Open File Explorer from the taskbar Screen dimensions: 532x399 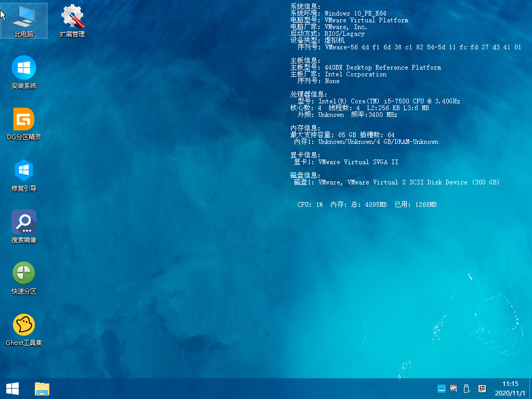point(42,389)
